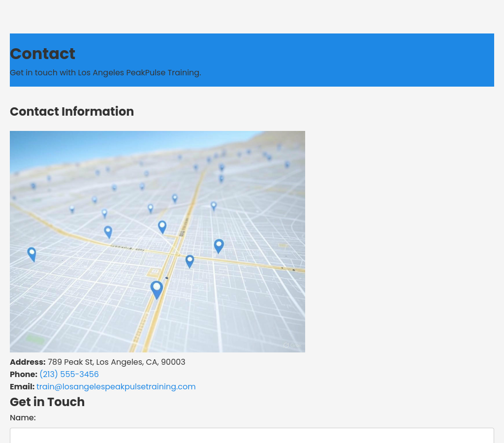This screenshot has width=504, height=443.
Task: Click the bold "Phone:" label
Action: point(24,374)
